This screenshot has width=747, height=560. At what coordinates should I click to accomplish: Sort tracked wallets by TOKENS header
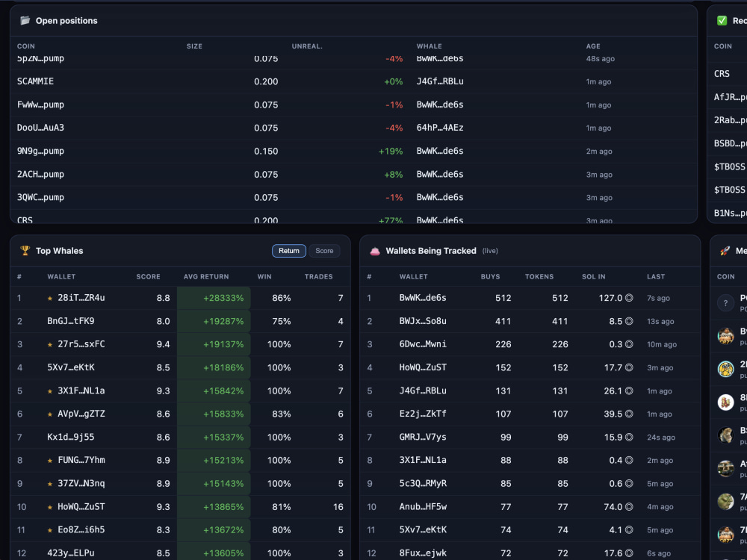(x=539, y=277)
